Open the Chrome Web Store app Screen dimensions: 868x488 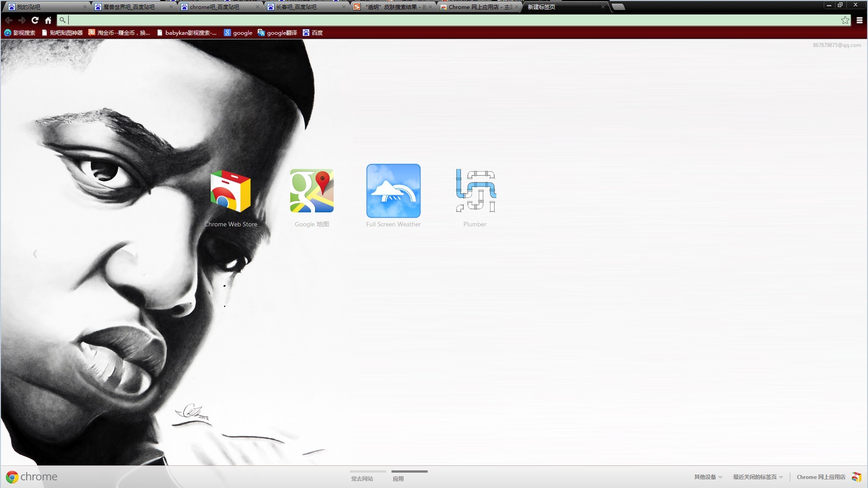coord(231,192)
